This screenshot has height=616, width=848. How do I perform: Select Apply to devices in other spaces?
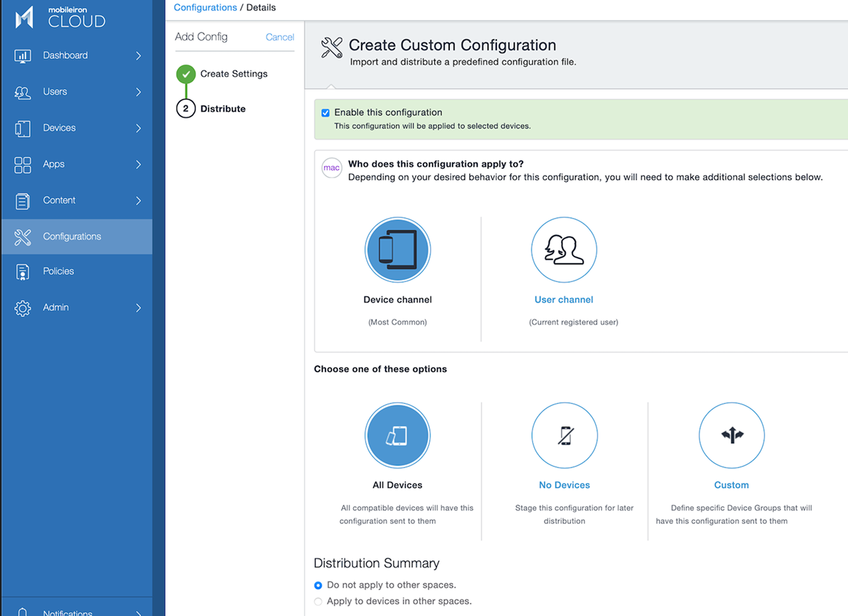click(x=319, y=601)
